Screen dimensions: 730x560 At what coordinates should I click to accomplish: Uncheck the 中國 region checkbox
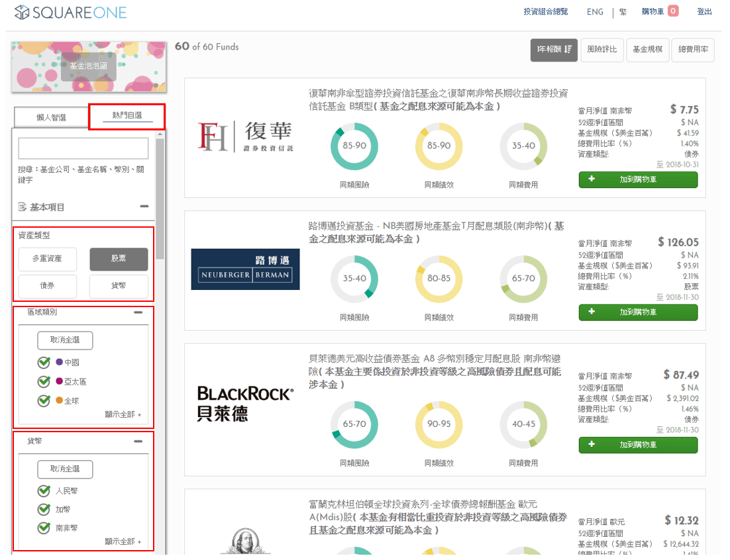click(x=44, y=362)
